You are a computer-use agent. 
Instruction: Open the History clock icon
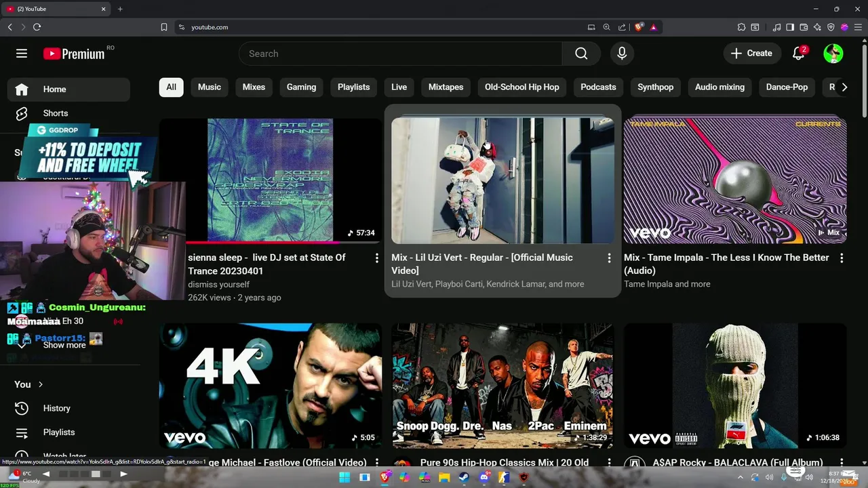(x=22, y=408)
